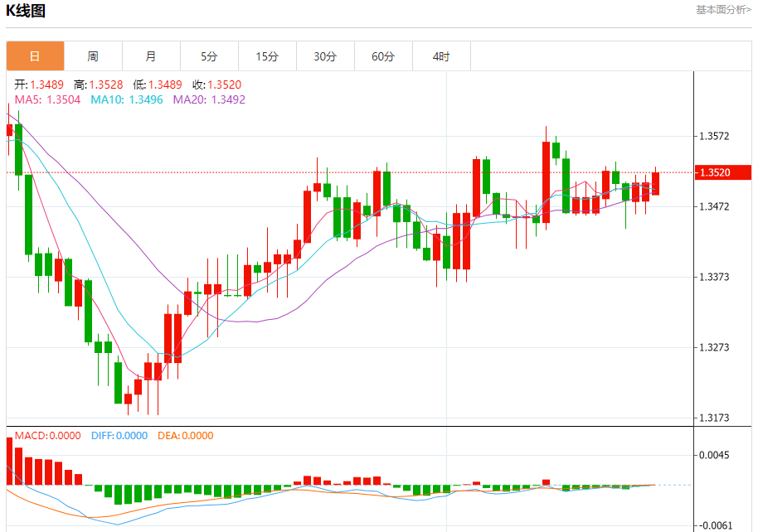Screen dimensions: 758x532
Task: Click the 1.3373 axis price label
Action: pos(714,277)
